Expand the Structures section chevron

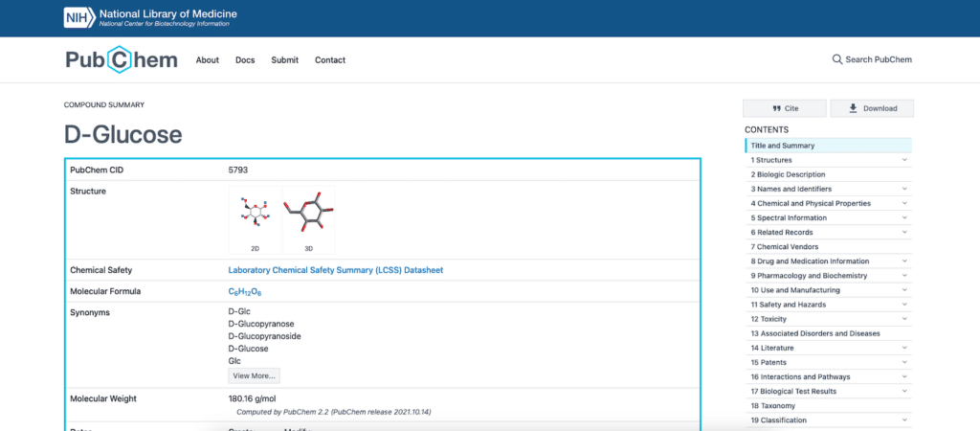(x=904, y=160)
